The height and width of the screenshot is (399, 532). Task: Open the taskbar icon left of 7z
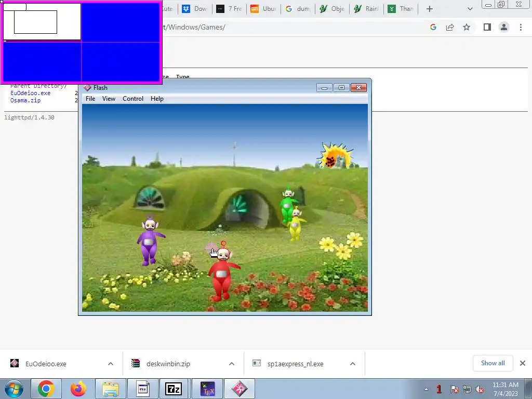pos(142,389)
